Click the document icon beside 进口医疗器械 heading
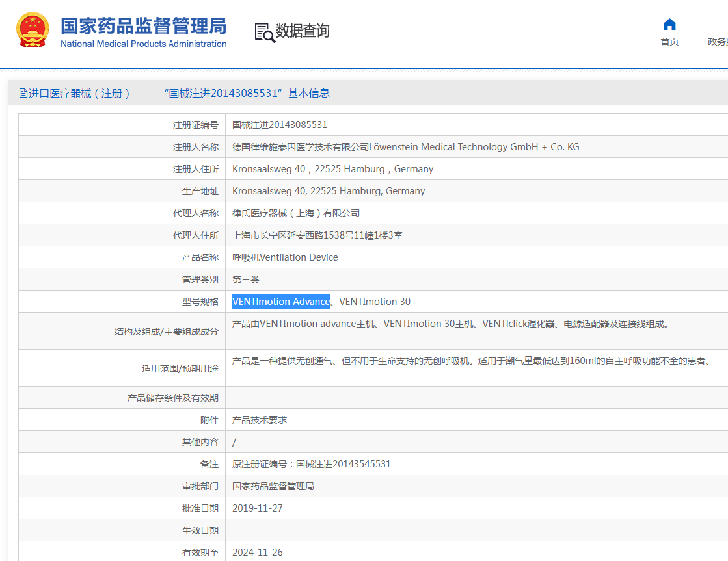The width and height of the screenshot is (728, 561). point(23,93)
